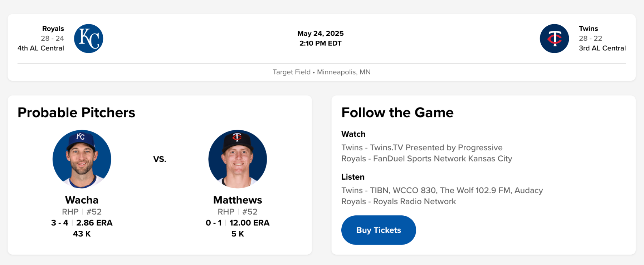Click the May 24, 2025 game date
Image resolution: width=644 pixels, height=265 pixels.
tap(320, 33)
